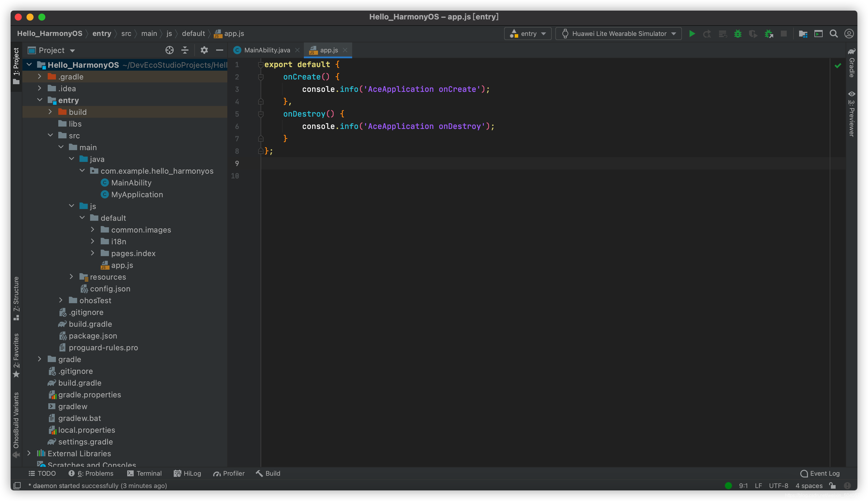Run the entry module with the green play button
868x501 pixels.
point(692,34)
